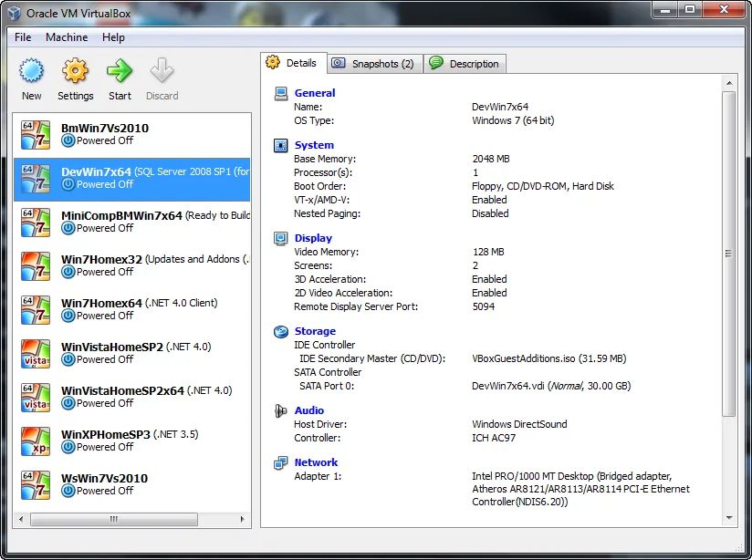This screenshot has height=560, width=752.
Task: Click the System section chip icon
Action: (280, 145)
